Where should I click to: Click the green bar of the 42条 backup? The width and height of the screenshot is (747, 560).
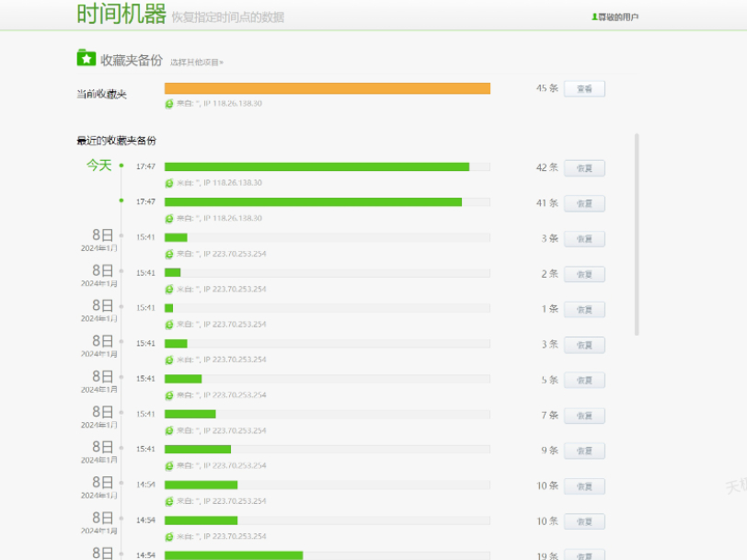click(316, 167)
